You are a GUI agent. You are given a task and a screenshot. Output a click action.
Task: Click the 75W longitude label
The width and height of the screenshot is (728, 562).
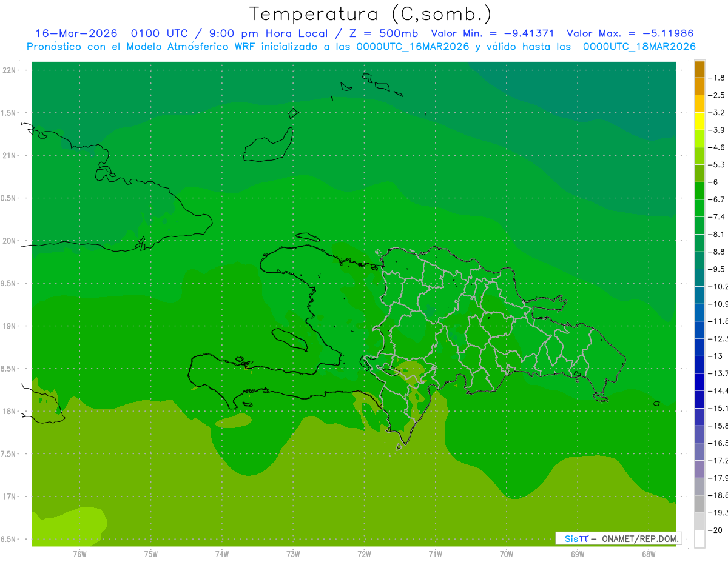[151, 554]
